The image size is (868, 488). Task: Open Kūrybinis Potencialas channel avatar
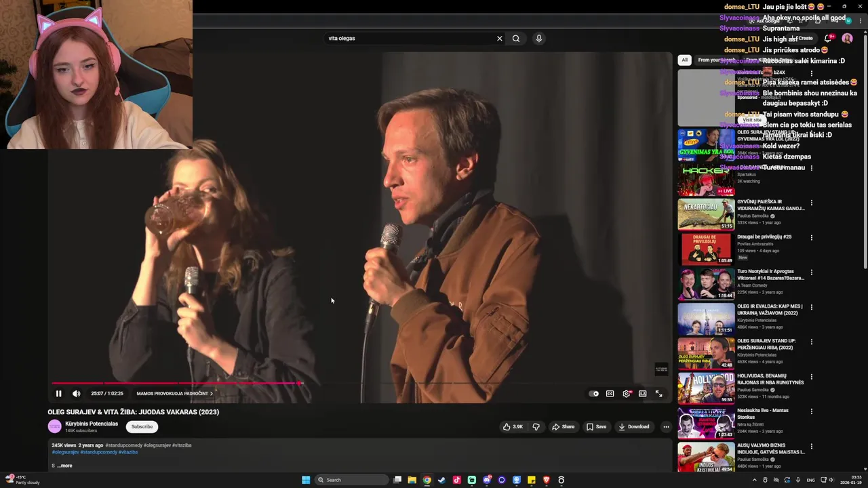pyautogui.click(x=54, y=426)
